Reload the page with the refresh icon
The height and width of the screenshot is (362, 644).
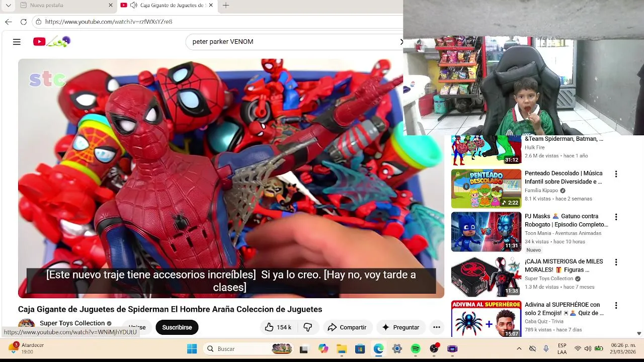coord(24,22)
